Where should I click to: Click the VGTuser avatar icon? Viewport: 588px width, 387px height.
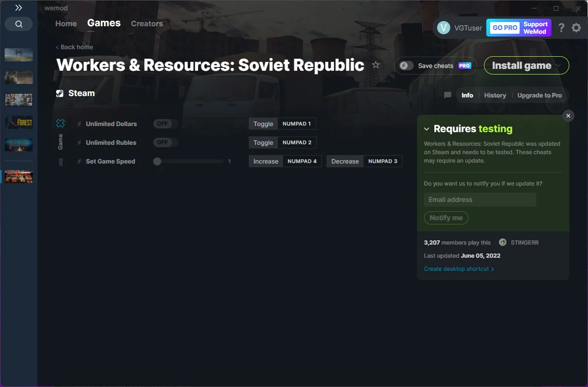pyautogui.click(x=444, y=28)
